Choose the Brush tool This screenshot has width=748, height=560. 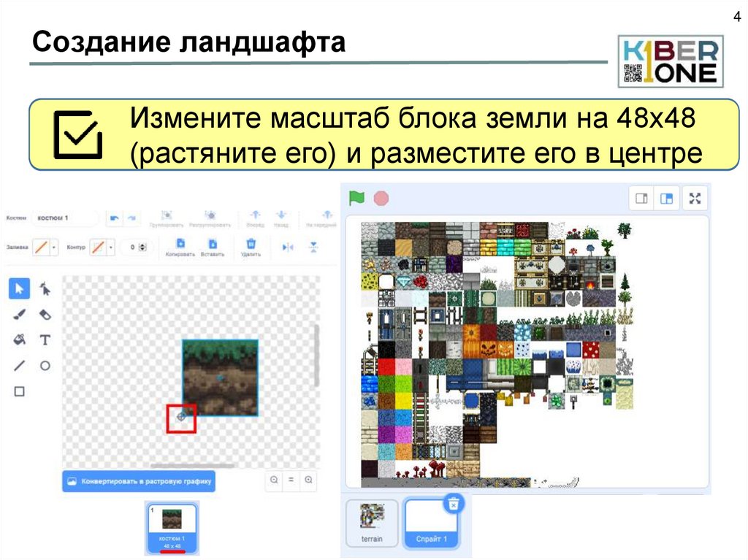pyautogui.click(x=19, y=315)
